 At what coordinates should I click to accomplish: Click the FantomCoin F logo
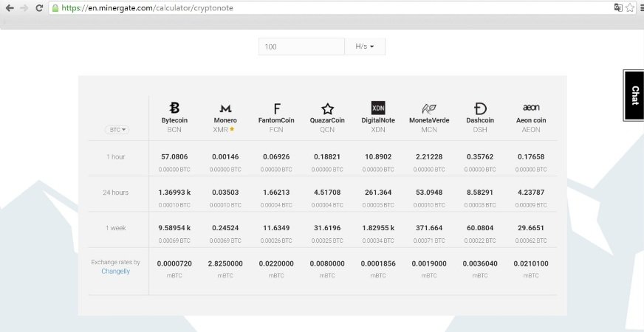tap(277, 108)
